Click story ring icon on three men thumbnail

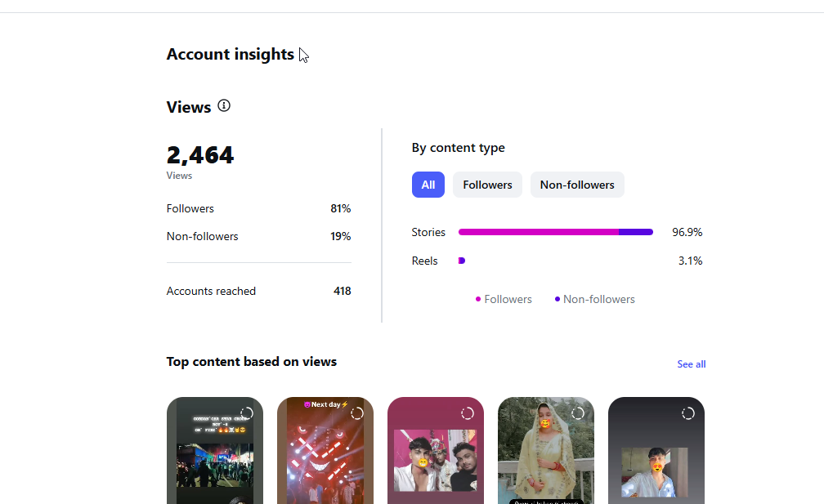[468, 413]
